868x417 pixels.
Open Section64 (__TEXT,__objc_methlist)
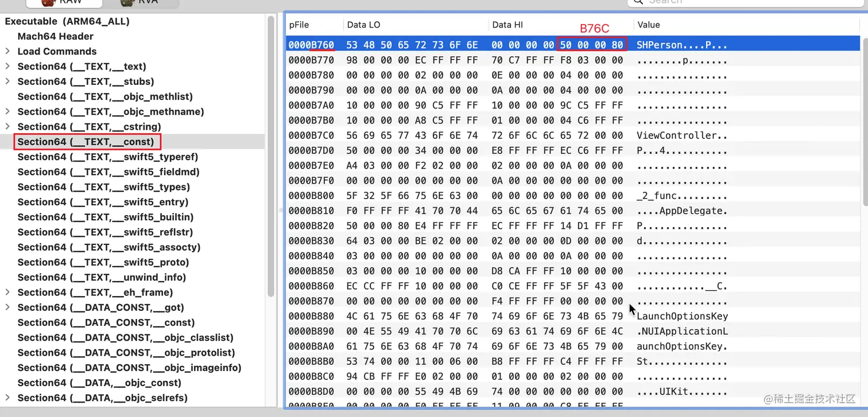(x=105, y=96)
